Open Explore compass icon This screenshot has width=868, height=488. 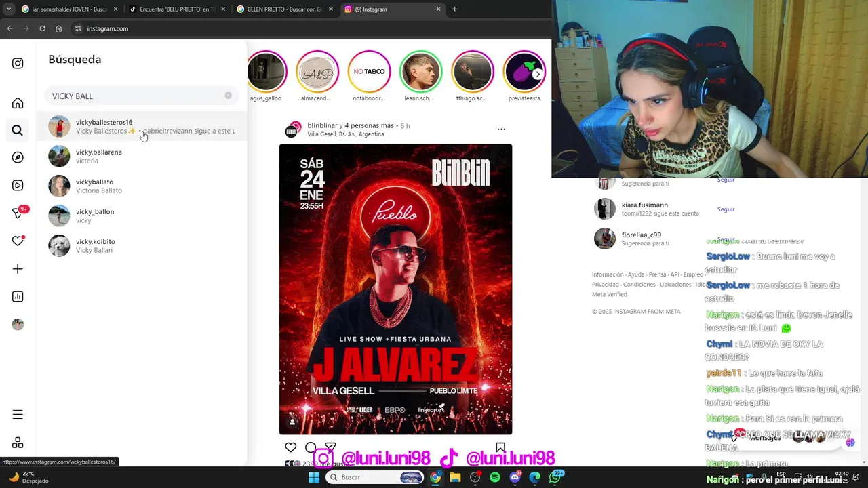[x=18, y=157]
